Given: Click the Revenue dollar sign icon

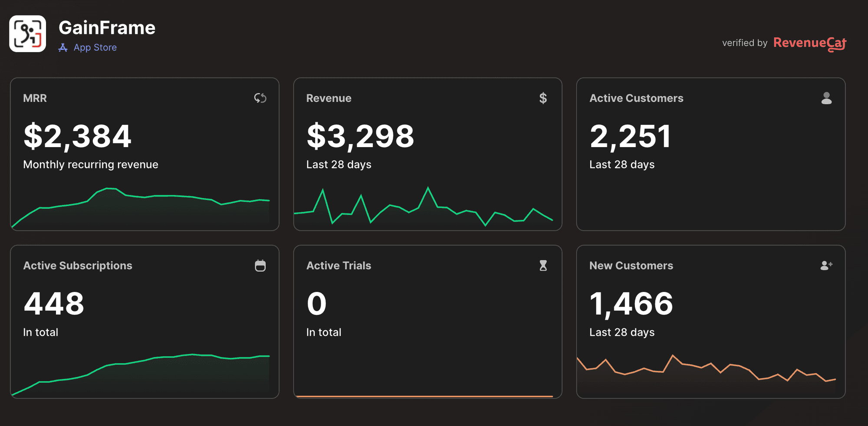Looking at the screenshot, I should 543,98.
